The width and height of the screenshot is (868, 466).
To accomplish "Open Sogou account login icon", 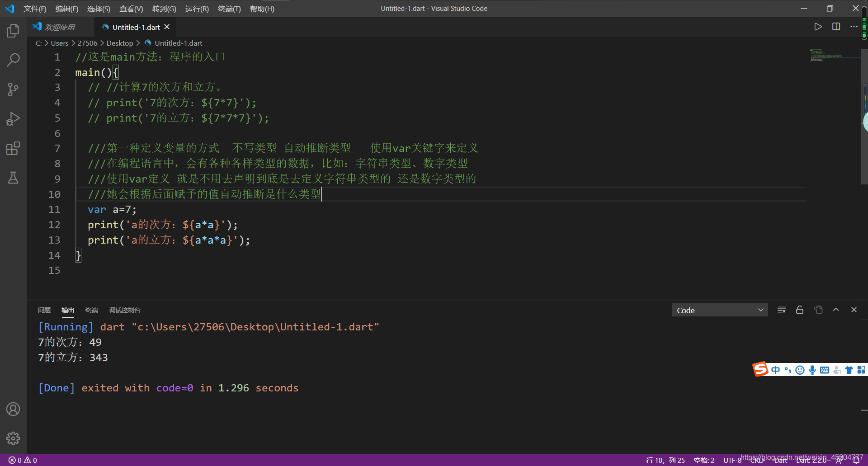I will 837,370.
